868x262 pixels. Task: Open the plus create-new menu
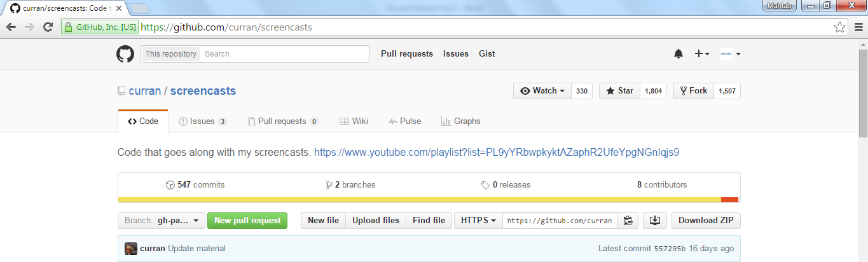[702, 54]
